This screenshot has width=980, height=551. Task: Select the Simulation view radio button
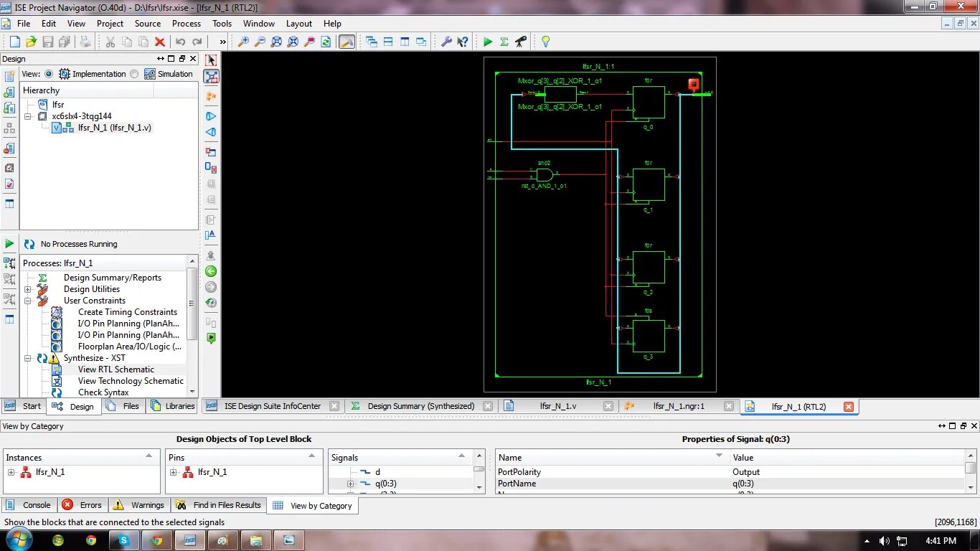pyautogui.click(x=134, y=74)
